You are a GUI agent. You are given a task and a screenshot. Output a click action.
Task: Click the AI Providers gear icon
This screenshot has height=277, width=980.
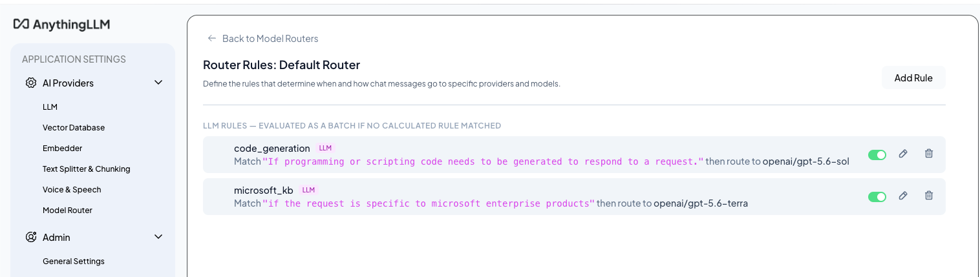[x=30, y=83]
